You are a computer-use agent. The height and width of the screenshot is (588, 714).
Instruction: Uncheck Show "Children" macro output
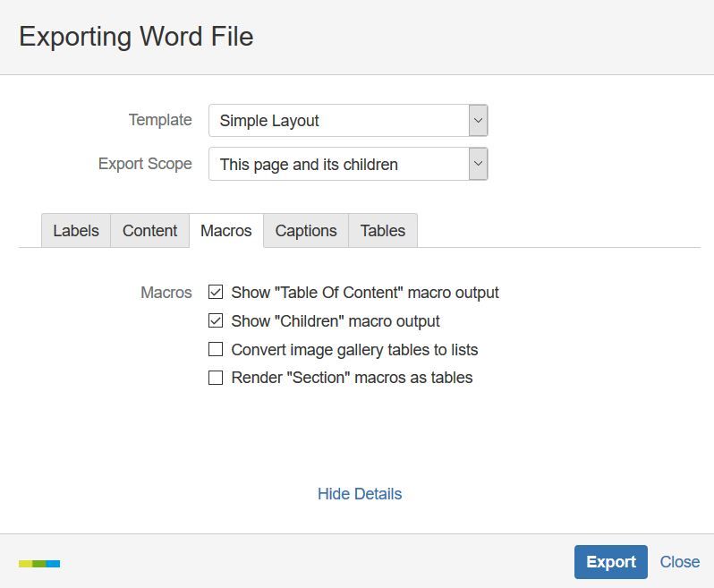(216, 320)
